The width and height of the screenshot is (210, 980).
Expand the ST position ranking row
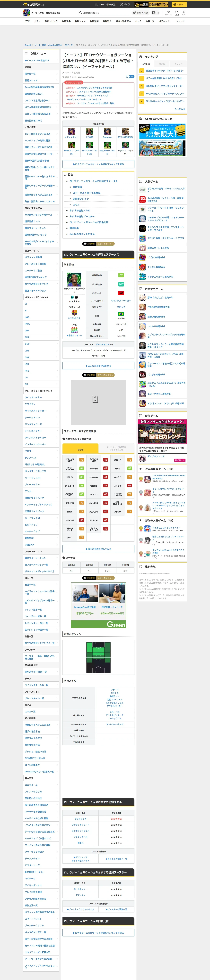[x=41, y=310]
